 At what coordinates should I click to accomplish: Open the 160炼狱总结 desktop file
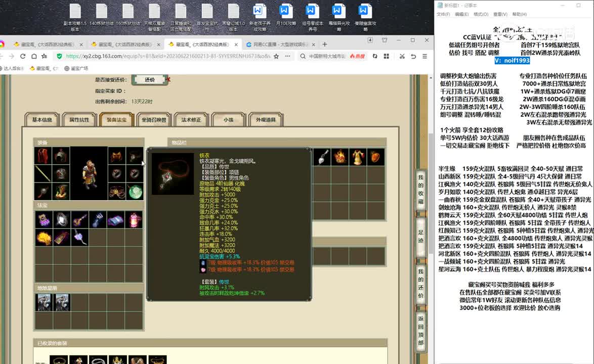click(128, 15)
